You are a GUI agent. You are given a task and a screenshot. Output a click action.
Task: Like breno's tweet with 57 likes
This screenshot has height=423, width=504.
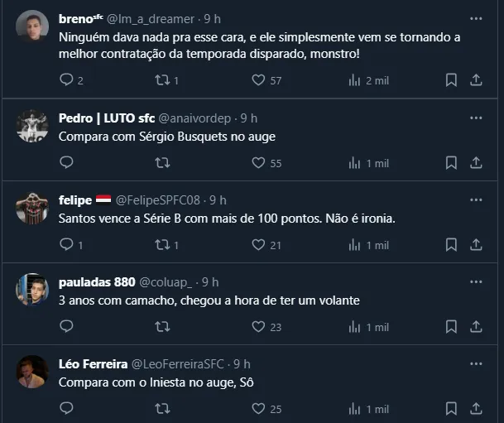point(258,80)
